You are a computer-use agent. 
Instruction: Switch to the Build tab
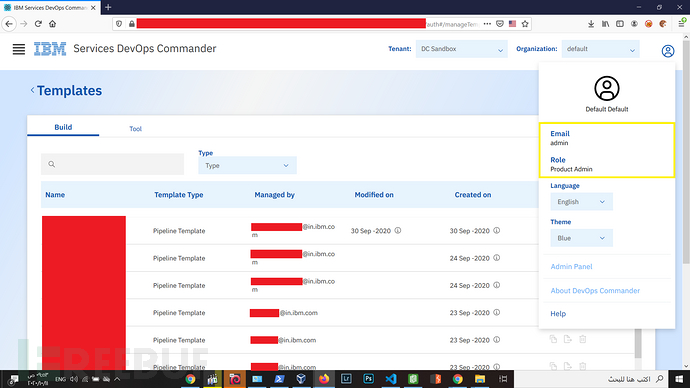(x=63, y=127)
